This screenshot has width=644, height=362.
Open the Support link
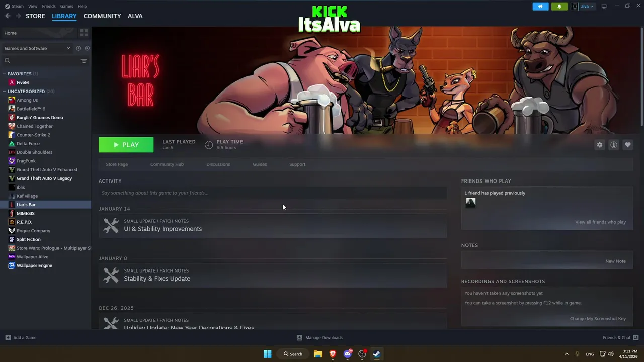297,164
